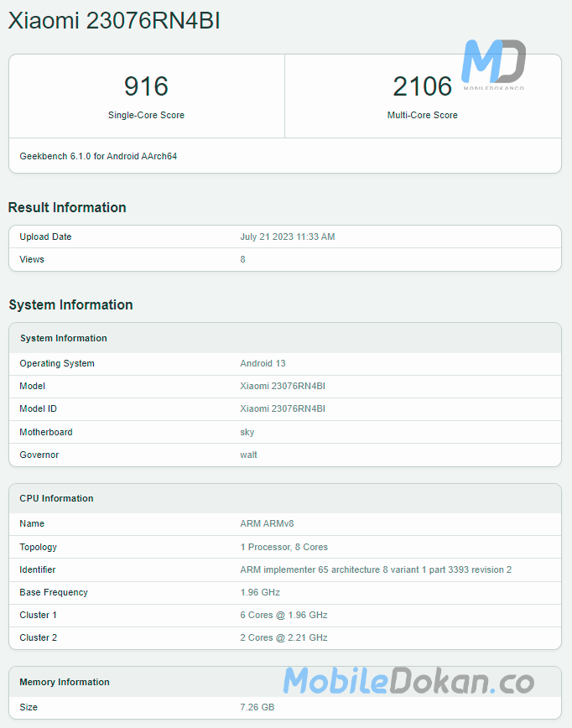This screenshot has width=572, height=728.
Task: Select the motherboard value sky
Action: tap(247, 432)
